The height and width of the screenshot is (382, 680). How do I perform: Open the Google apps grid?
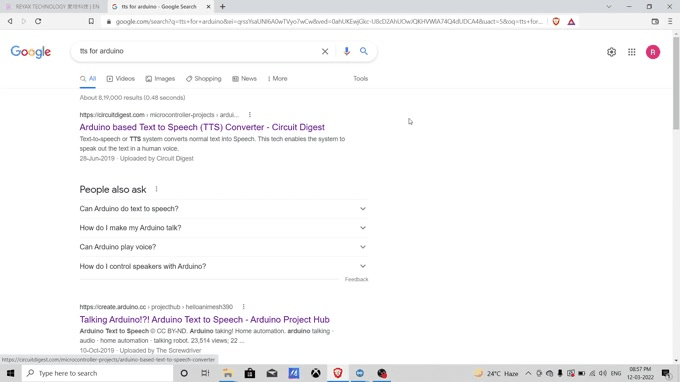tap(631, 52)
